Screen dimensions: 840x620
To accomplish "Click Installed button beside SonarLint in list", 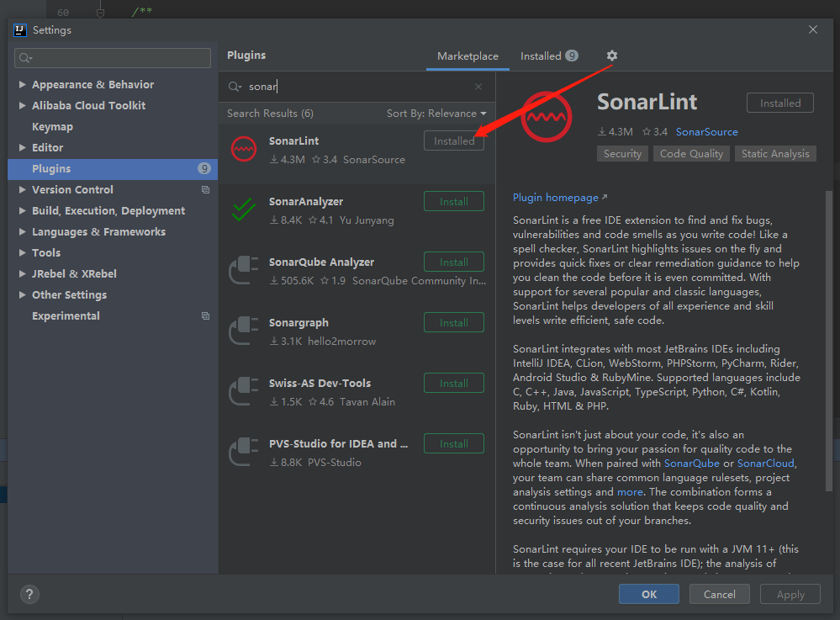I will pyautogui.click(x=454, y=141).
